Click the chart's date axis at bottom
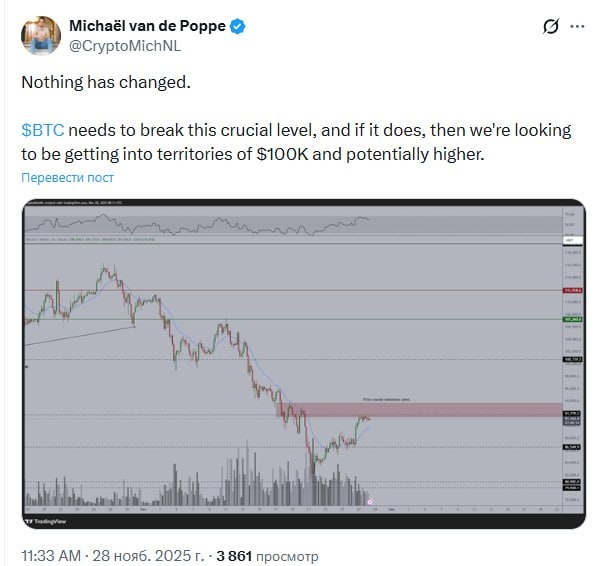The image size is (602, 566). point(293,510)
